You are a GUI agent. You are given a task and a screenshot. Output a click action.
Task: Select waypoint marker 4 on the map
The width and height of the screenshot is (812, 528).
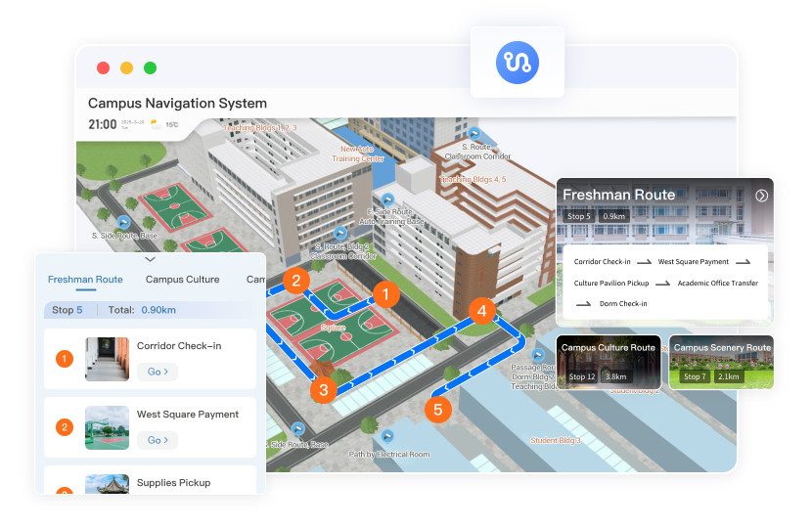point(480,312)
